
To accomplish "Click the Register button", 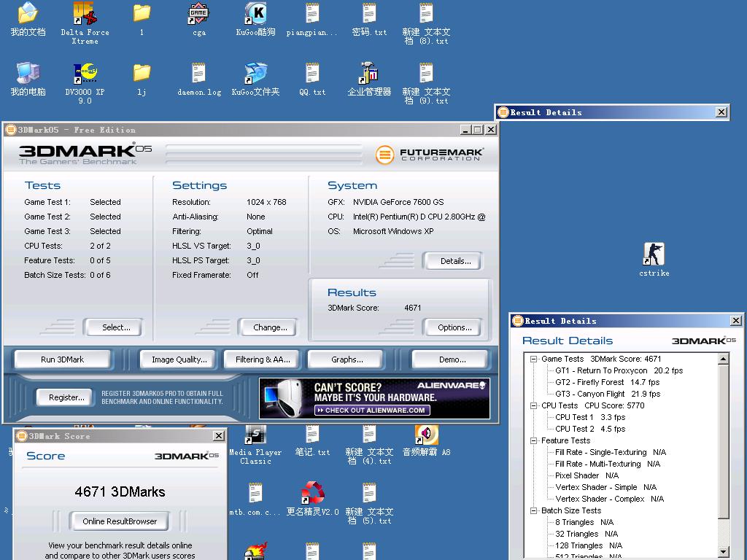I will pyautogui.click(x=66, y=397).
